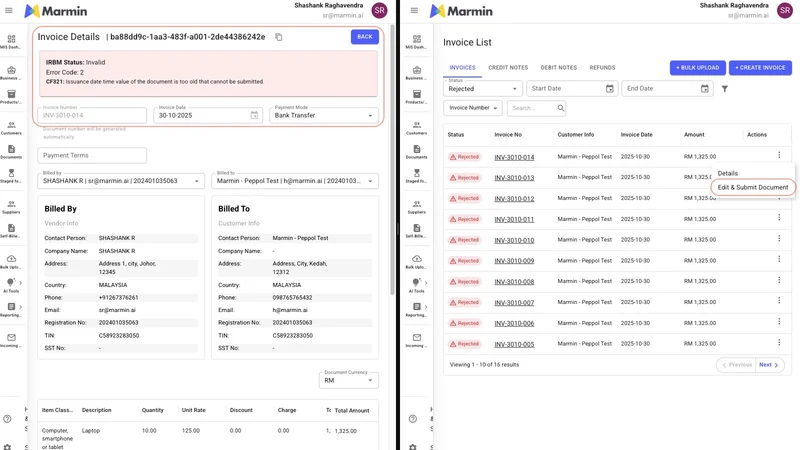Image resolution: width=800 pixels, height=450 pixels.
Task: Open hamburger menu in Invoice List panel
Action: tap(414, 10)
